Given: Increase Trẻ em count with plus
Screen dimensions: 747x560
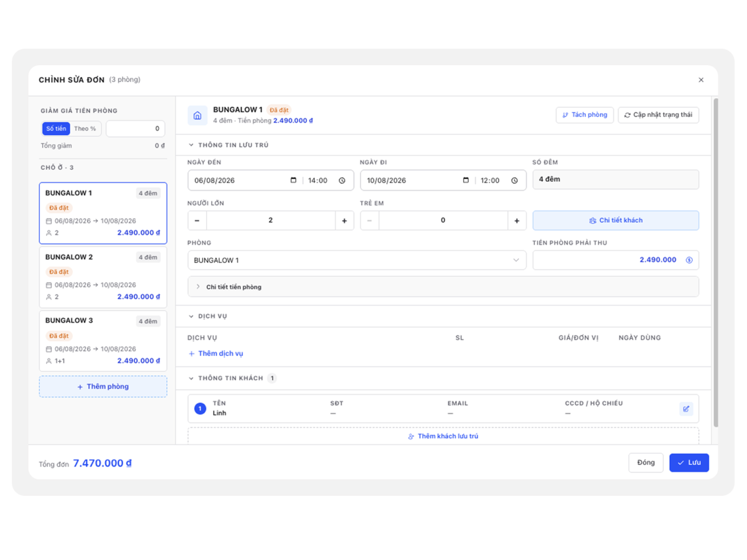Looking at the screenshot, I should pyautogui.click(x=517, y=220).
